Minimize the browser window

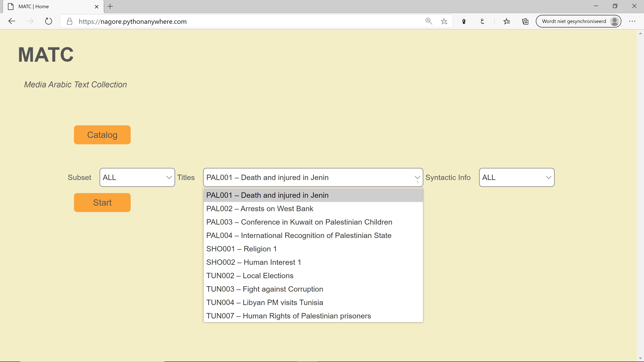tap(596, 6)
